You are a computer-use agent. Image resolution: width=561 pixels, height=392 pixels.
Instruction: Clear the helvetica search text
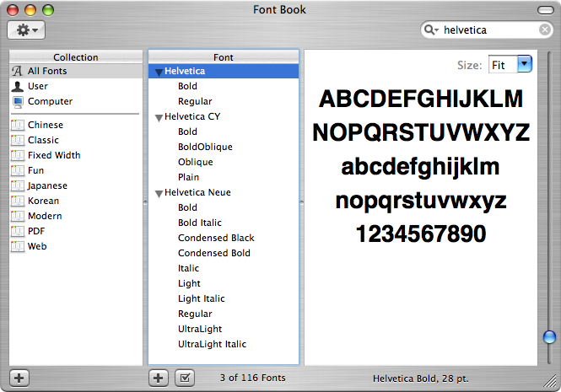pyautogui.click(x=544, y=30)
